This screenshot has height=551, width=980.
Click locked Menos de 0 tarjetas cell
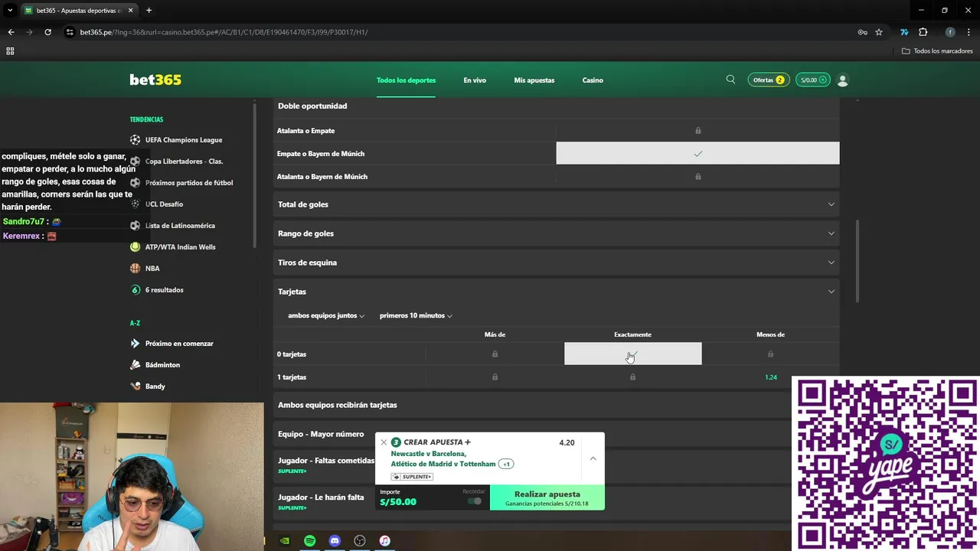(x=770, y=354)
